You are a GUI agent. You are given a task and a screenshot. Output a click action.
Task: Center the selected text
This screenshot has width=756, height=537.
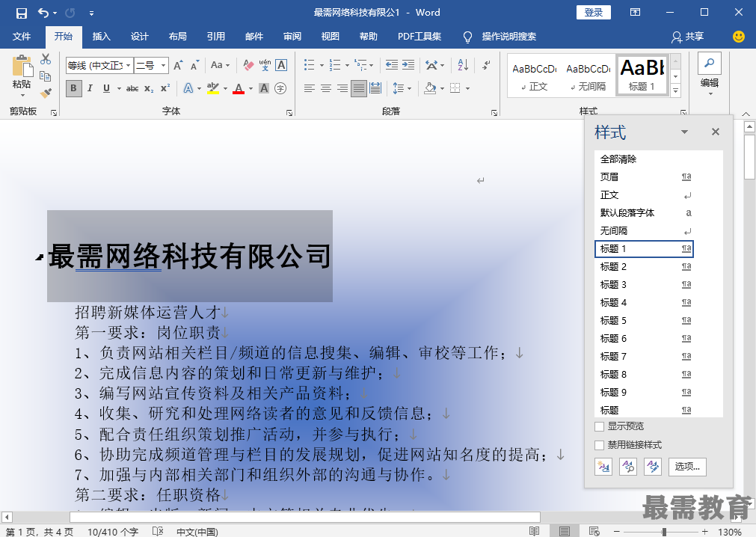click(x=326, y=88)
